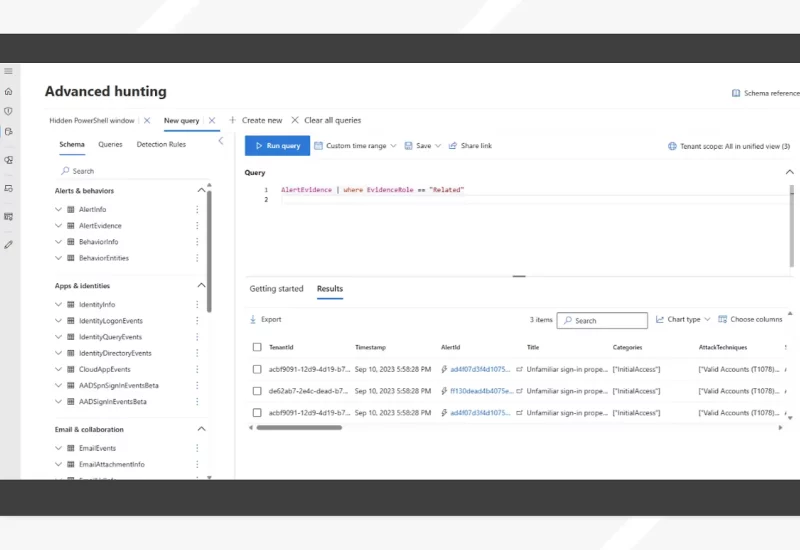Close the Hidden PowerShell window tab
This screenshot has height=550, width=800.
pos(147,120)
